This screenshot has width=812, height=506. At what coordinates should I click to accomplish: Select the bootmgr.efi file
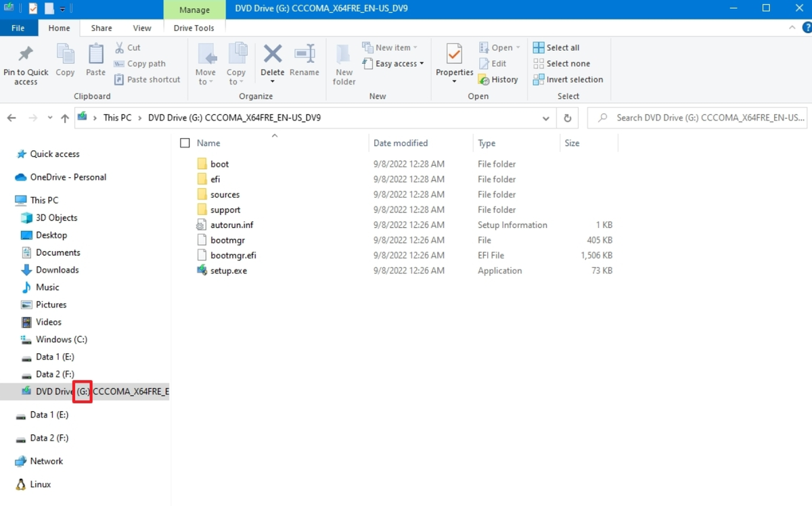click(x=233, y=255)
